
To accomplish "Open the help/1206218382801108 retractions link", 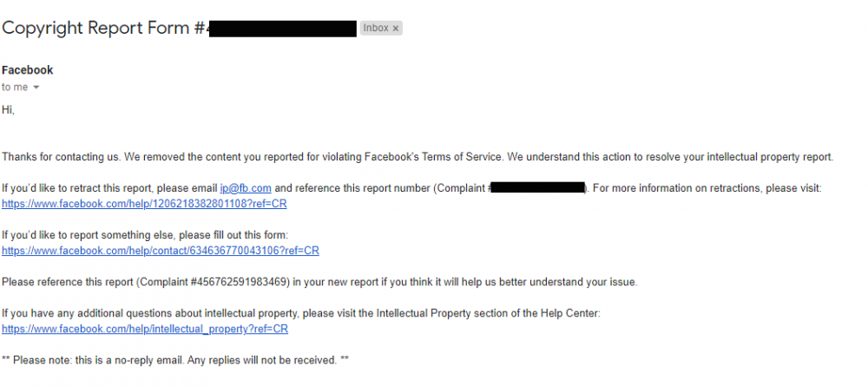I will pyautogui.click(x=144, y=204).
